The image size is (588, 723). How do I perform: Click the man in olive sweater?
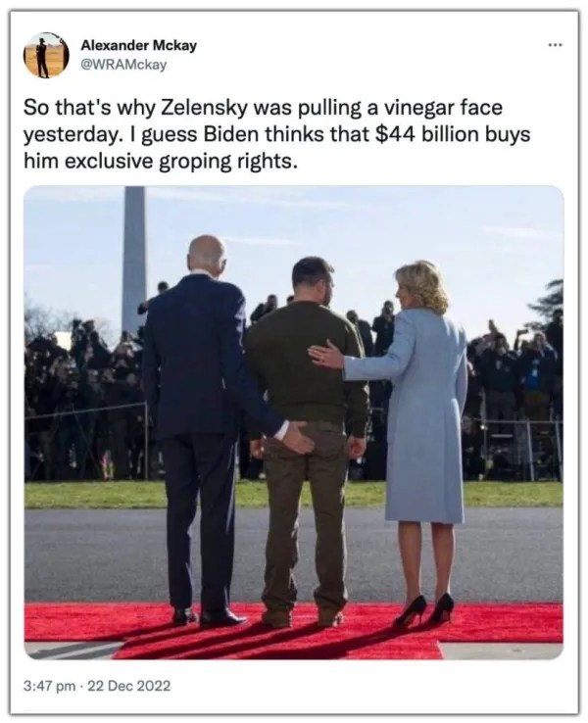308,438
